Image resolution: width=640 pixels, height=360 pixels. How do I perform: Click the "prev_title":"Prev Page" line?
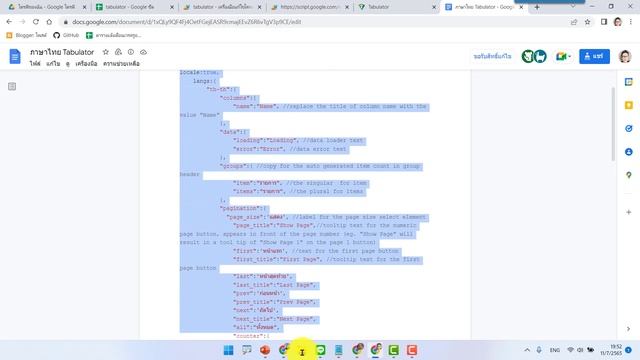pyautogui.click(x=275, y=302)
